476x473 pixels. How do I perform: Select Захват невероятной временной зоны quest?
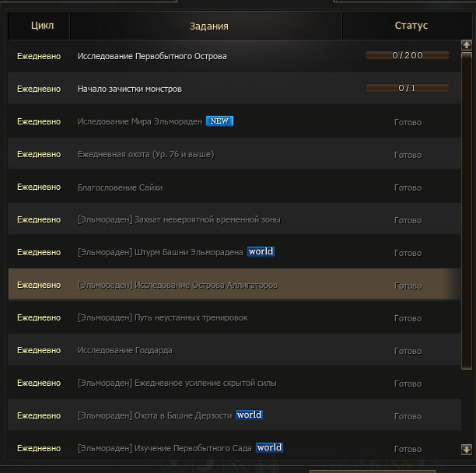pyautogui.click(x=179, y=219)
